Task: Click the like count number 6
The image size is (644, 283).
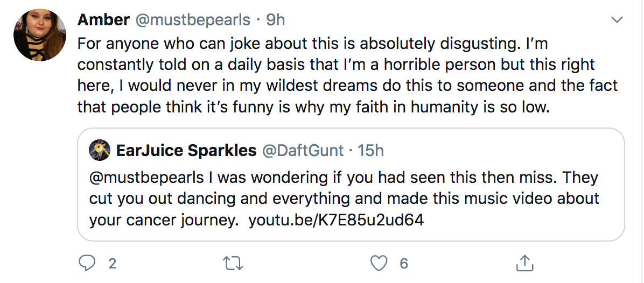Action: click(x=404, y=263)
